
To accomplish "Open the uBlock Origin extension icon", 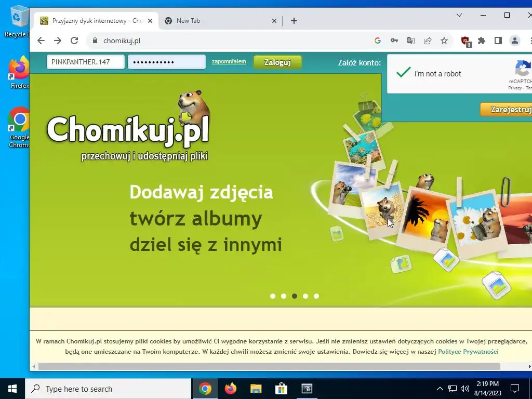I will [466, 42].
